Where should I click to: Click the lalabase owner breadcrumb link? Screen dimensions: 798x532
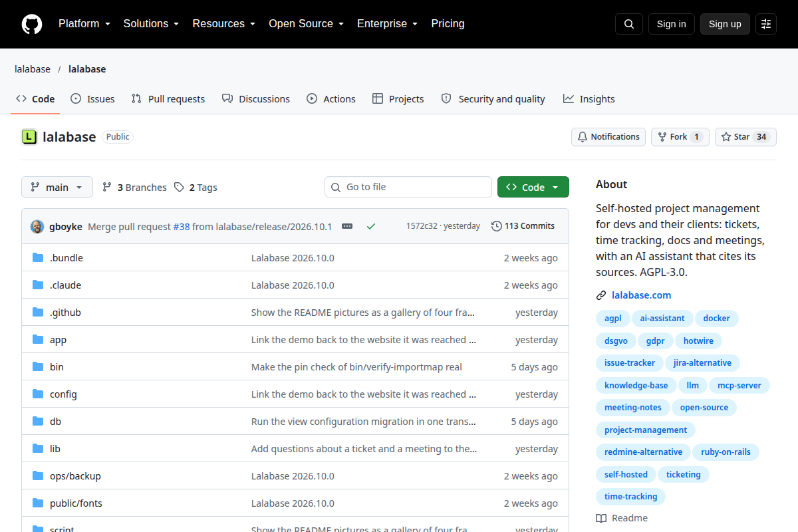click(33, 69)
